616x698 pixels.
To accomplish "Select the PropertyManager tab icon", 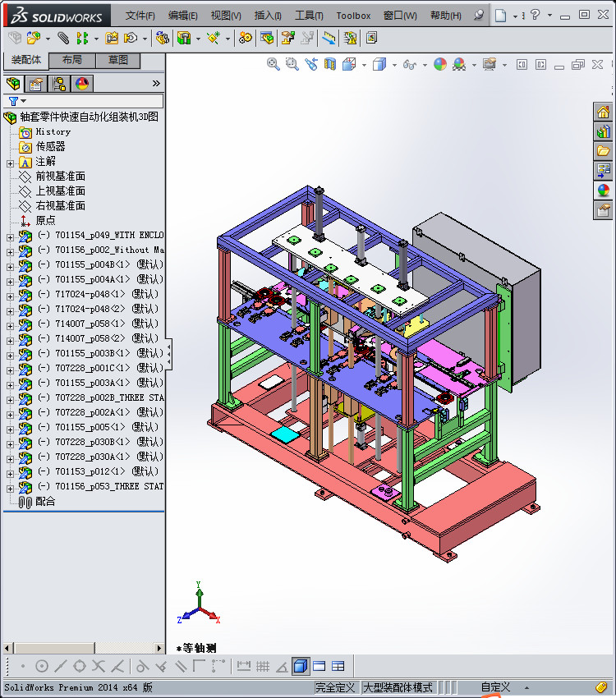I will 36,84.
